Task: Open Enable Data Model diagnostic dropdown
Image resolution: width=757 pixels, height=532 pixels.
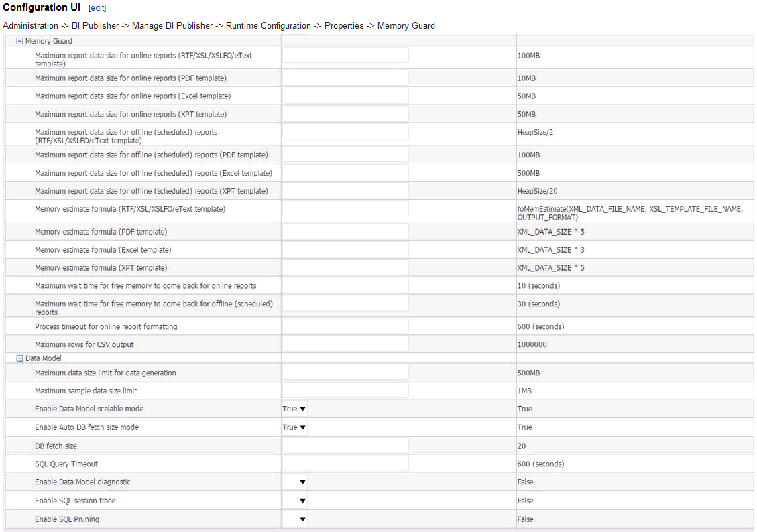Action: tap(294, 482)
